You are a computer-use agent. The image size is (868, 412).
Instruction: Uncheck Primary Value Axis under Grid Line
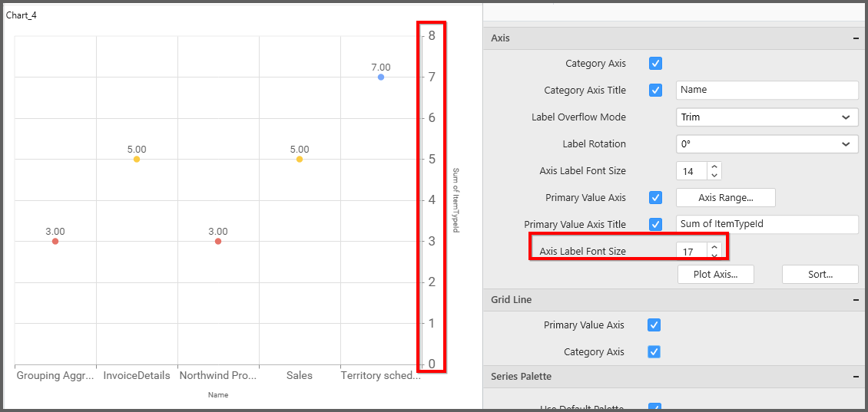pos(654,325)
